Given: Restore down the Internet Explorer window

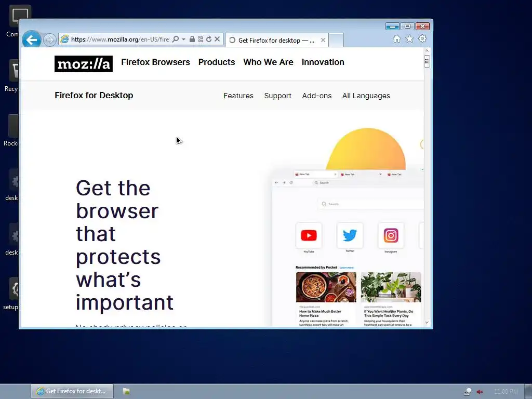Looking at the screenshot, I should [407, 26].
